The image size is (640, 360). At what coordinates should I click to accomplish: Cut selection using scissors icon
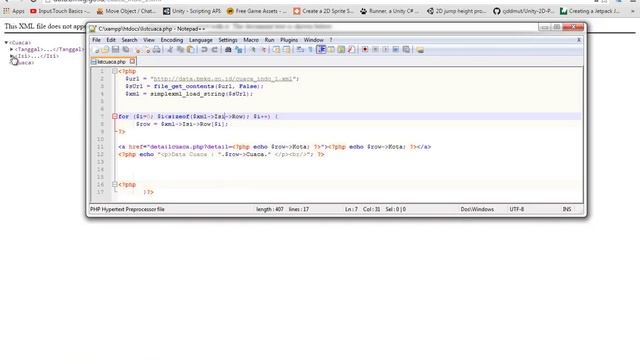(170, 50)
